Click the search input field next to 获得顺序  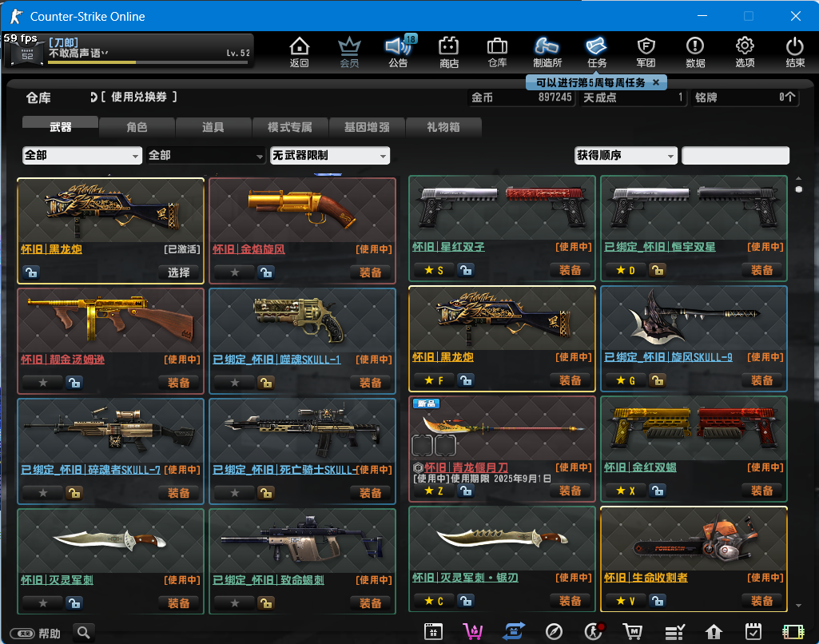pyautogui.click(x=735, y=155)
